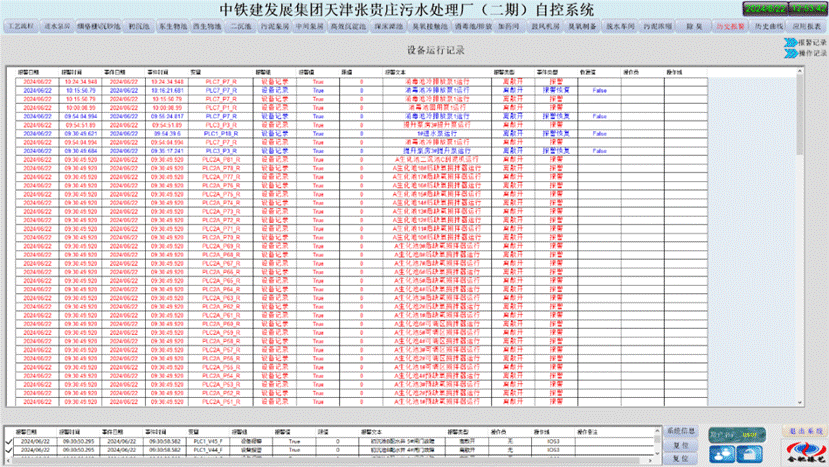829x467 pixels.
Task: Select the alarm text 1#进水泵运行
Action: (437, 134)
